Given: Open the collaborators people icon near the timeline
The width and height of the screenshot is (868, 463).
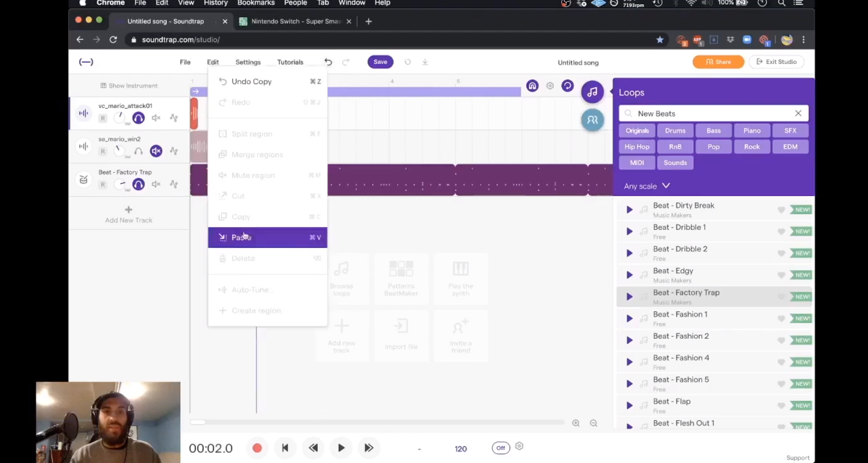Looking at the screenshot, I should [x=592, y=120].
